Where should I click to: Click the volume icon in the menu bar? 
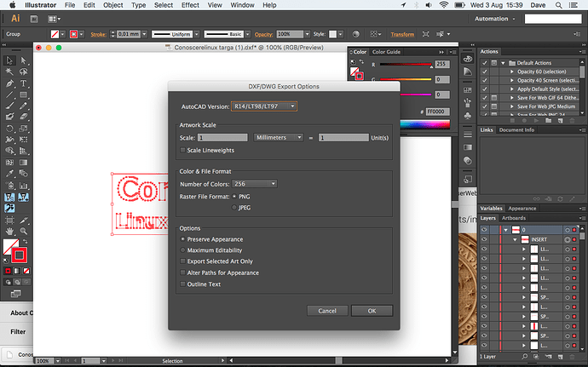click(429, 5)
